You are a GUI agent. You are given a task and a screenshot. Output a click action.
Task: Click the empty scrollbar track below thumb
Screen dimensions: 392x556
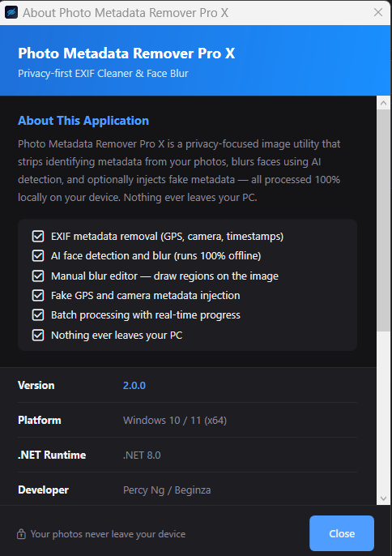[383, 412]
